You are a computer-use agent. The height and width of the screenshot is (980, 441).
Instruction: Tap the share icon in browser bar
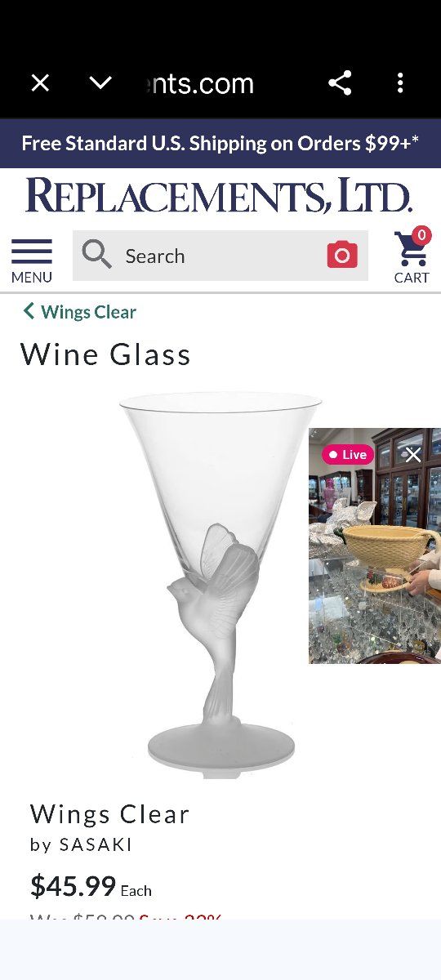coord(340,82)
